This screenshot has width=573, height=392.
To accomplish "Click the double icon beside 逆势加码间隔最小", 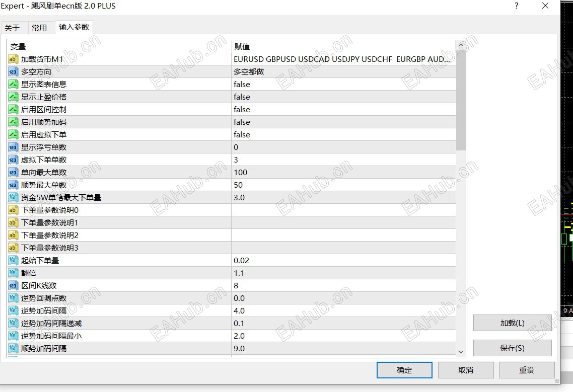I will pyautogui.click(x=13, y=336).
